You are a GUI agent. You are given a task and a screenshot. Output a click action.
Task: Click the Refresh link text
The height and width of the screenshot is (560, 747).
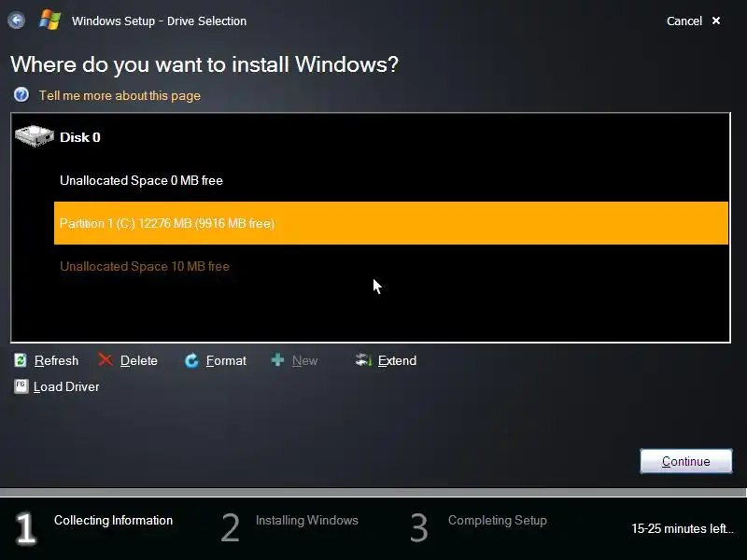click(x=56, y=361)
